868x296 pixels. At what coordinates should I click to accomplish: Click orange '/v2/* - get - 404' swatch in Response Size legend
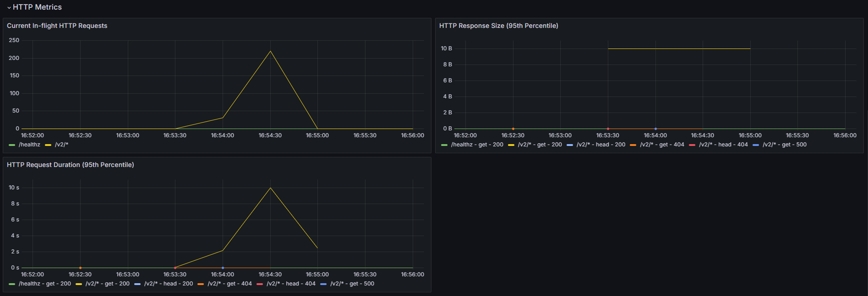tap(633, 145)
